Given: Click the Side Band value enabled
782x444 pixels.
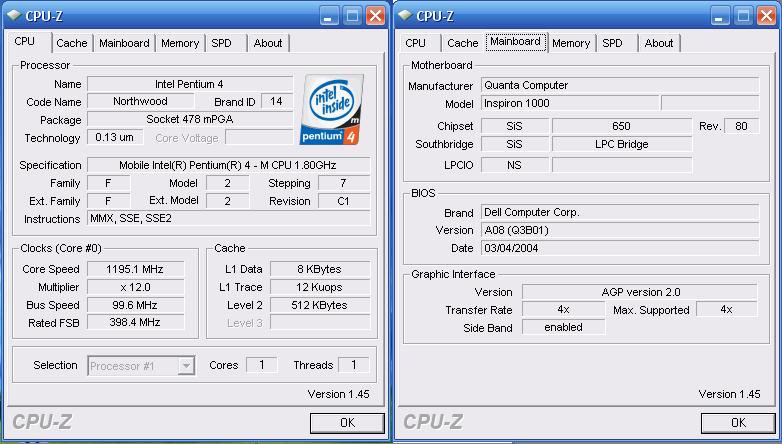Looking at the screenshot, I should click(x=564, y=328).
